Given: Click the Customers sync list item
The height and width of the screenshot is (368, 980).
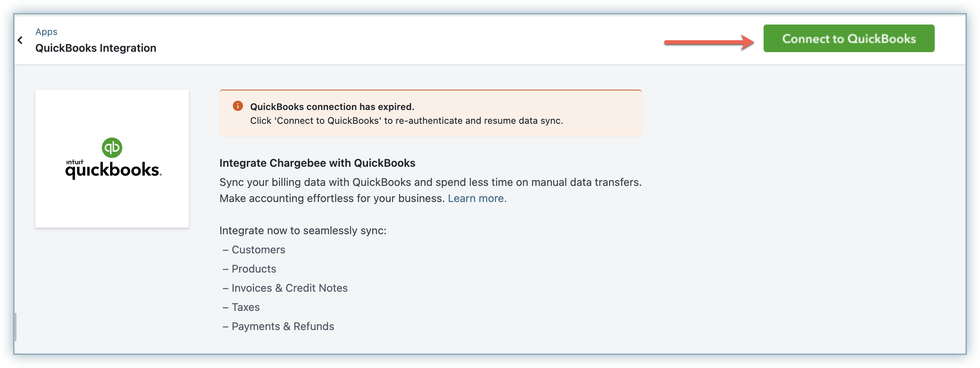Looking at the screenshot, I should pyautogui.click(x=258, y=250).
